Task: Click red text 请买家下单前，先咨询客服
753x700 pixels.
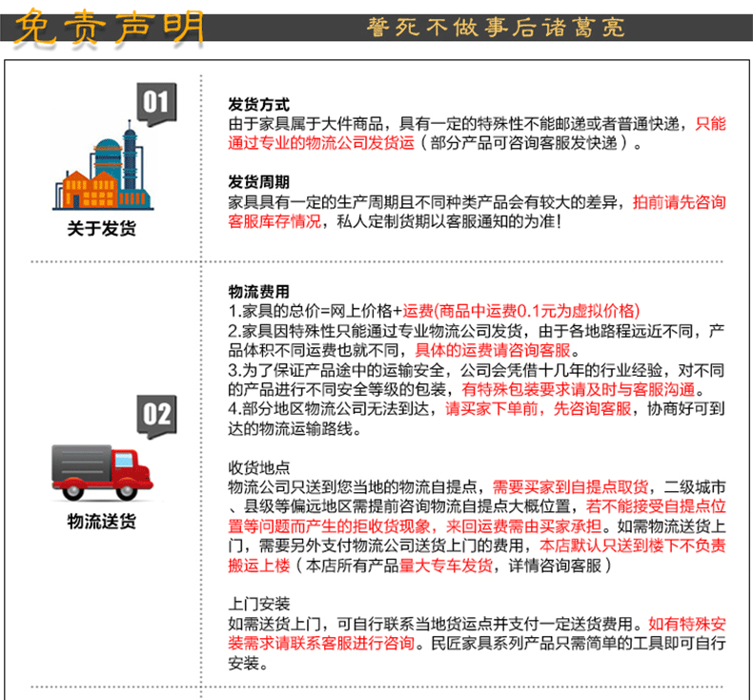Action: point(538,409)
